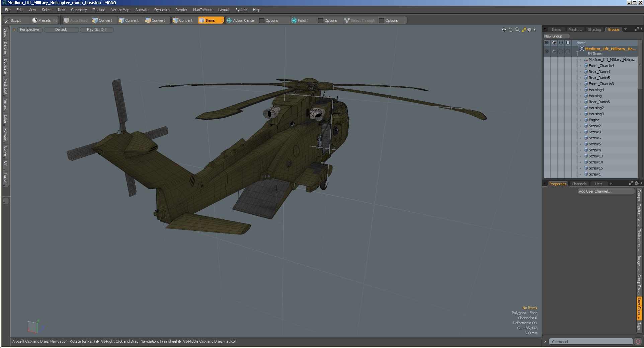This screenshot has height=348, width=644.
Task: Open the MaxToModo menu
Action: click(x=203, y=10)
